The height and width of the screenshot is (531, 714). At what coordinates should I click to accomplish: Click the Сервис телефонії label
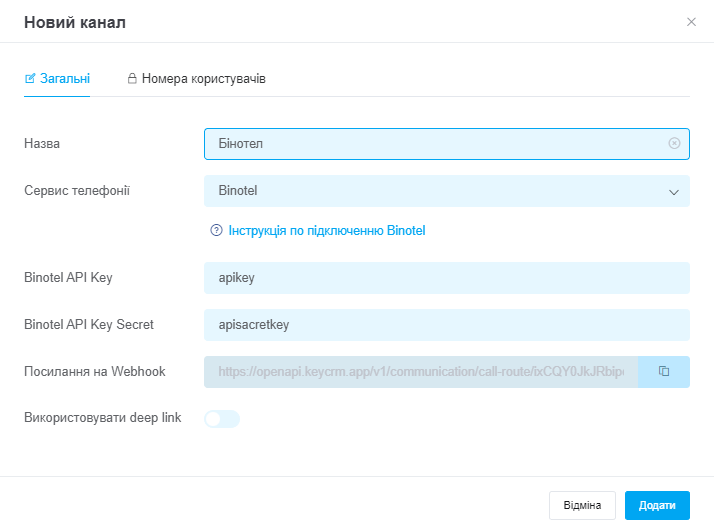[x=77, y=190]
